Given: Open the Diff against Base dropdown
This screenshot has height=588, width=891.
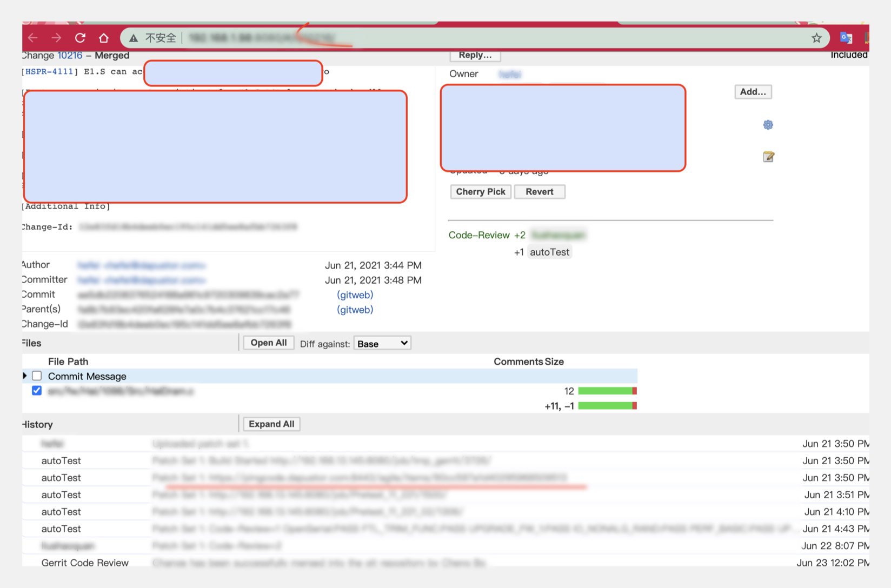Looking at the screenshot, I should point(382,344).
